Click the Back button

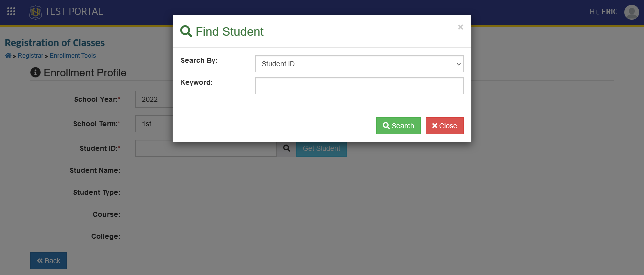[x=48, y=261]
